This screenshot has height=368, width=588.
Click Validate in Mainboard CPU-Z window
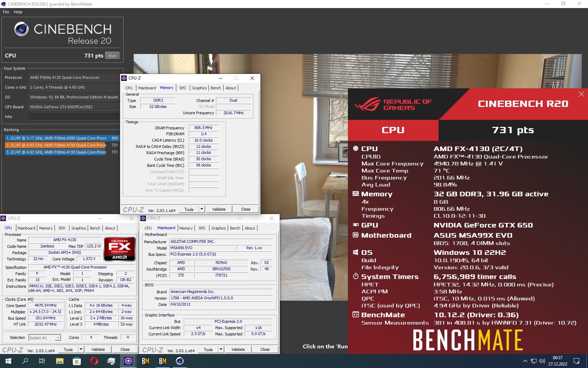coord(238,349)
